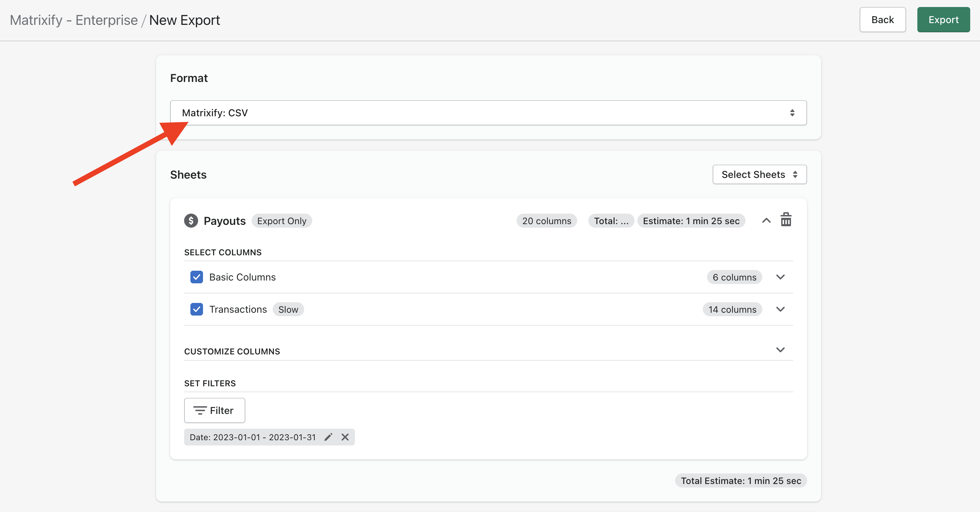Expand the Customize Columns section

click(x=780, y=350)
